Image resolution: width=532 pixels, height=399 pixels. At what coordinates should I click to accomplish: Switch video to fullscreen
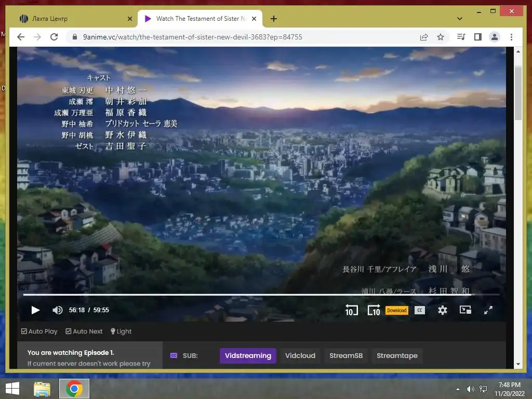pos(488,310)
